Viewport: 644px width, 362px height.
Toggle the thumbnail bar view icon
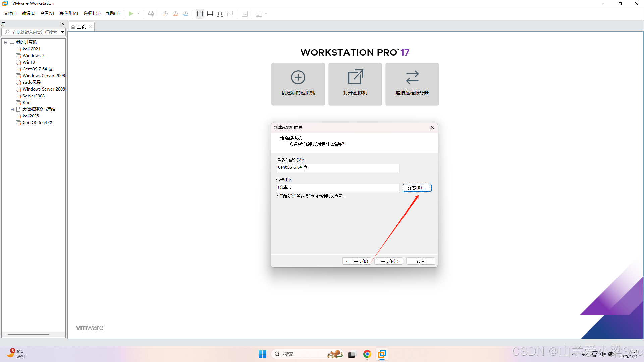click(x=210, y=14)
